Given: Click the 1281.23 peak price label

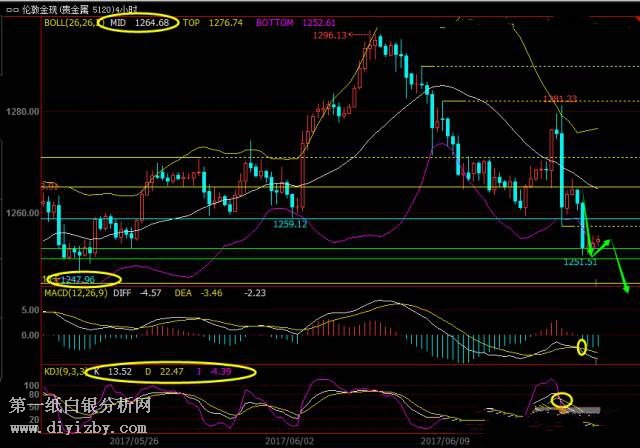Looking at the screenshot, I should [561, 98].
